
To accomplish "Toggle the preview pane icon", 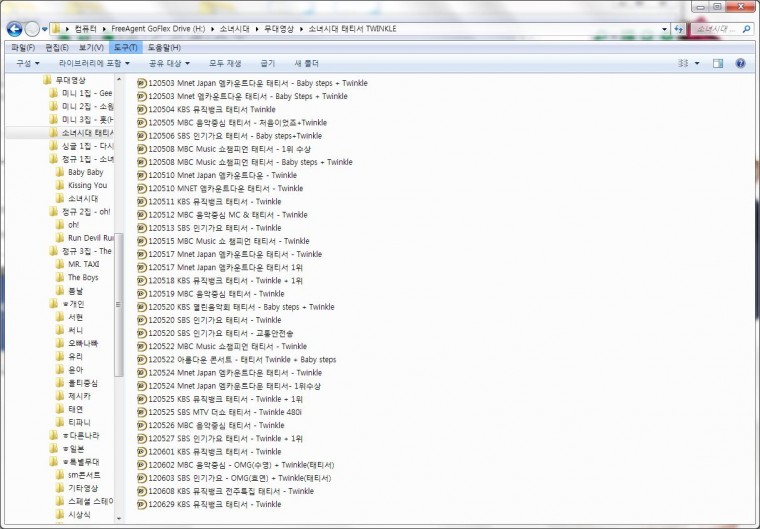I will [x=718, y=64].
